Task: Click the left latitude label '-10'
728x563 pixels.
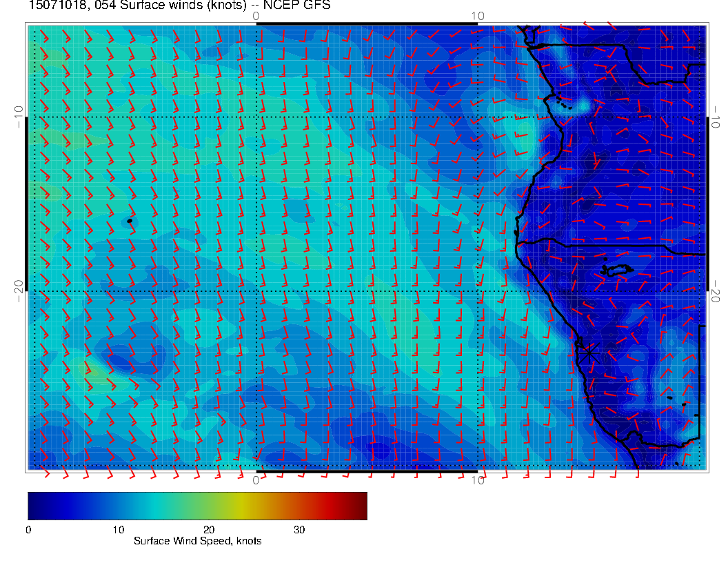Action: 19,117
